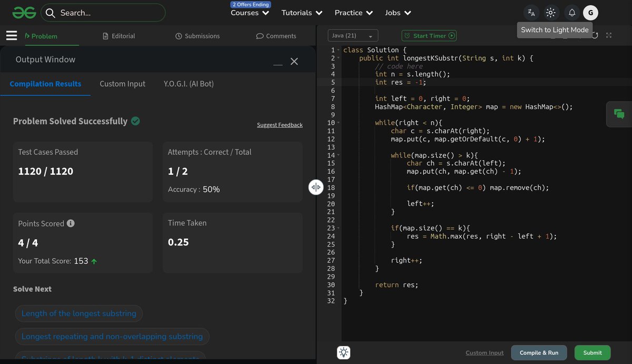This screenshot has height=364, width=632.
Task: Click the search magnifier icon
Action: (51, 13)
